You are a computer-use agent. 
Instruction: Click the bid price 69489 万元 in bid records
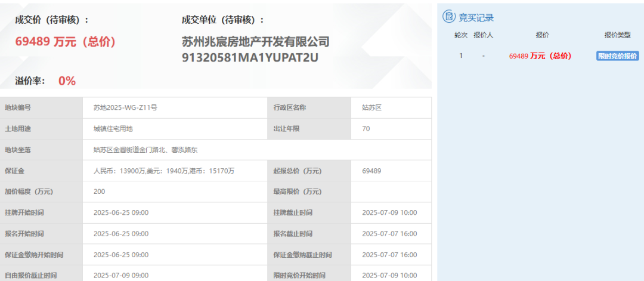540,56
